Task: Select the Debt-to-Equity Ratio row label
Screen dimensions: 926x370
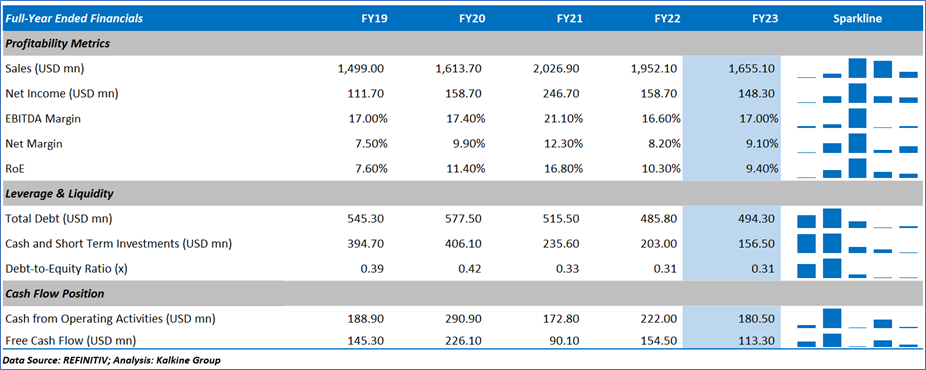Action: point(66,269)
